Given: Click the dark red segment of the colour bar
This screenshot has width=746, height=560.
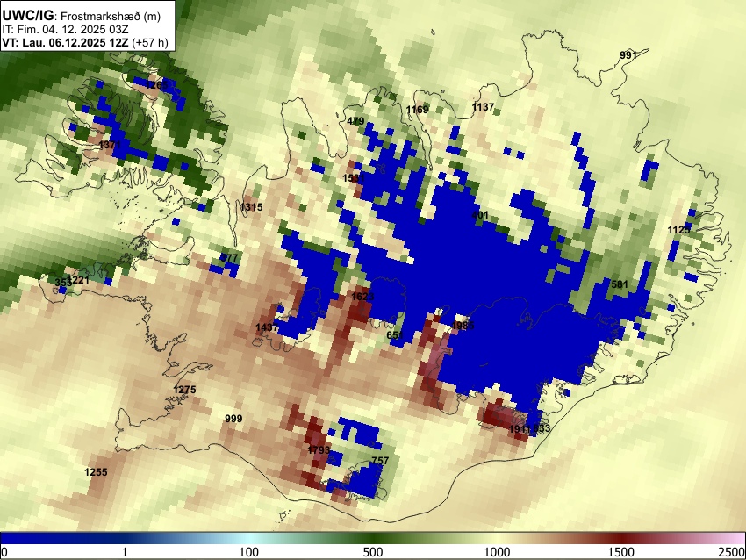Looking at the screenshot, I should (x=621, y=538).
